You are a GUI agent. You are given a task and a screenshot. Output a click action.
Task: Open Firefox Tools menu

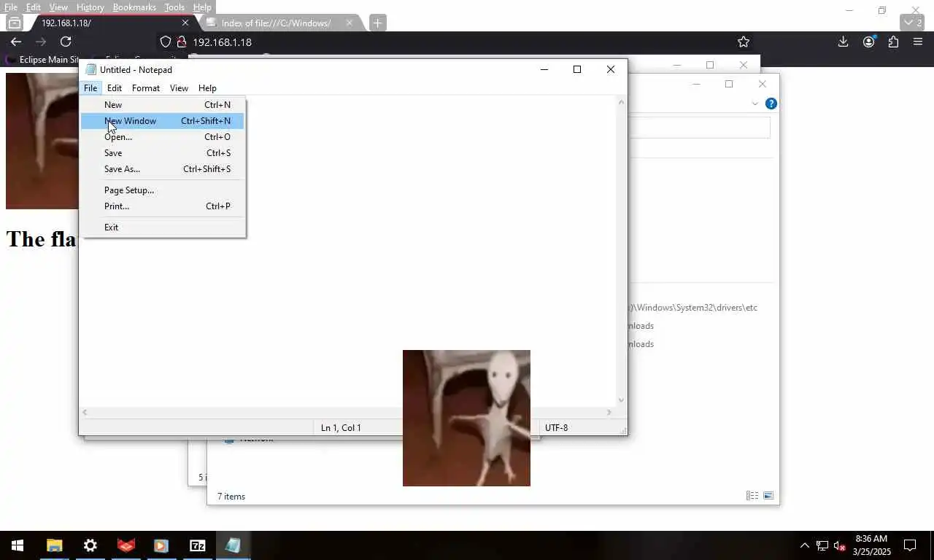pyautogui.click(x=174, y=7)
